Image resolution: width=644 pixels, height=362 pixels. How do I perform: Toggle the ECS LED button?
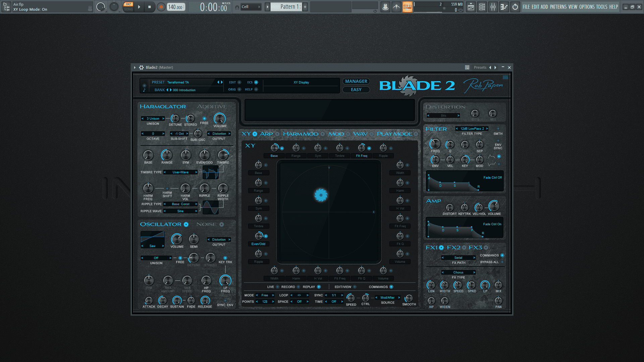click(256, 82)
